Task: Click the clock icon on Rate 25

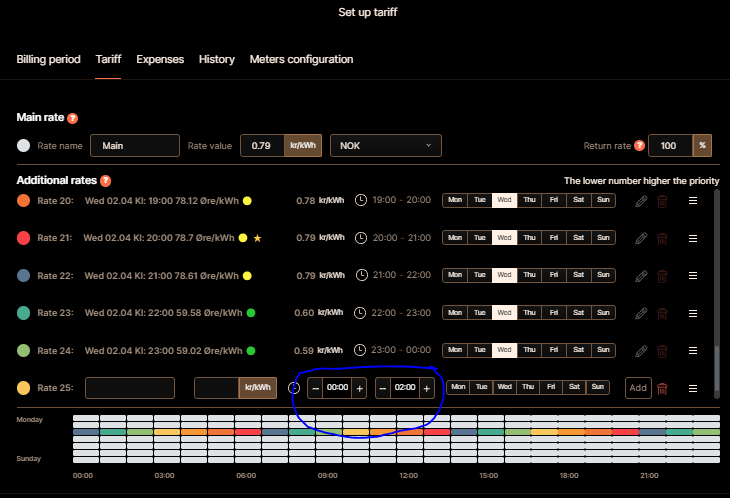Action: [294, 388]
